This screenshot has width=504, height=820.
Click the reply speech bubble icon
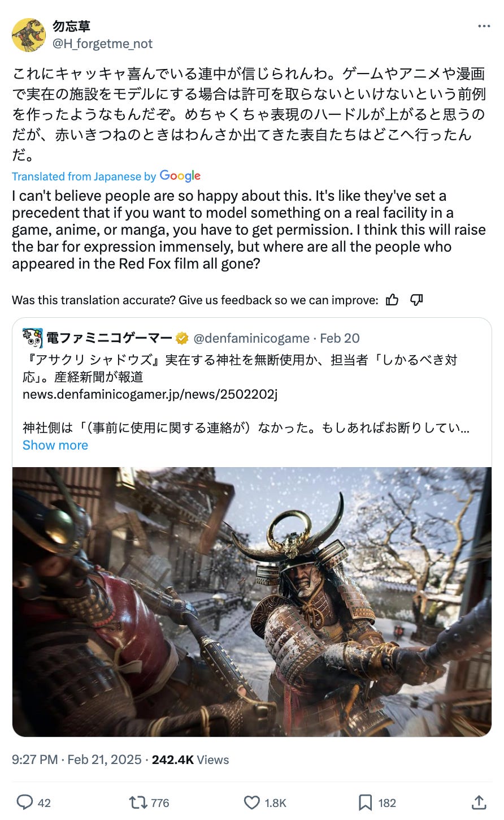click(x=25, y=802)
